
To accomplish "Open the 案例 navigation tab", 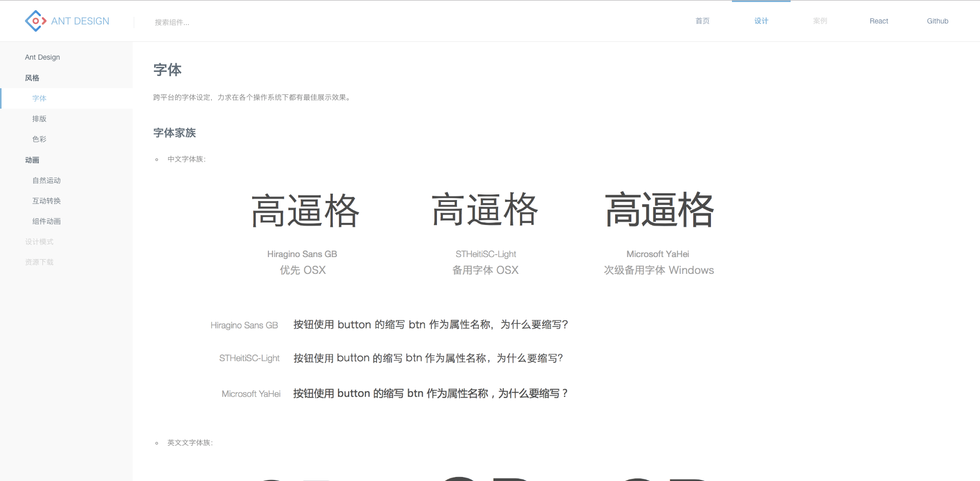I will tap(820, 21).
